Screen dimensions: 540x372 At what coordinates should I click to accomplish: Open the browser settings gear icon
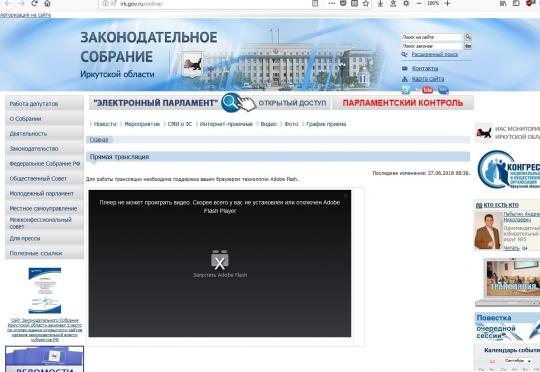point(406,3)
